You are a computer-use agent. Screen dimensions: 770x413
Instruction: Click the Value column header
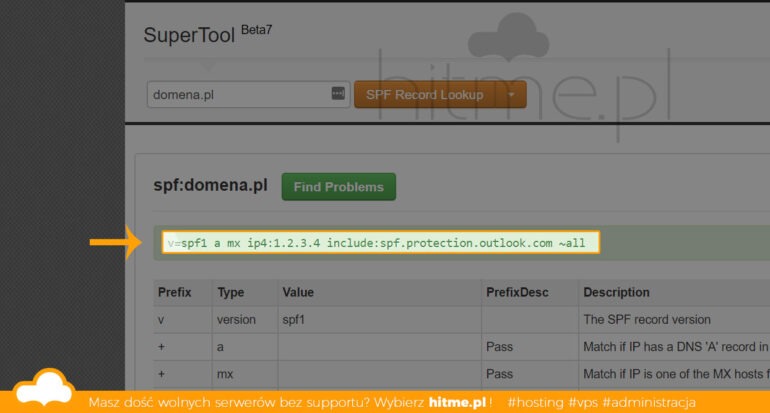pyautogui.click(x=298, y=292)
